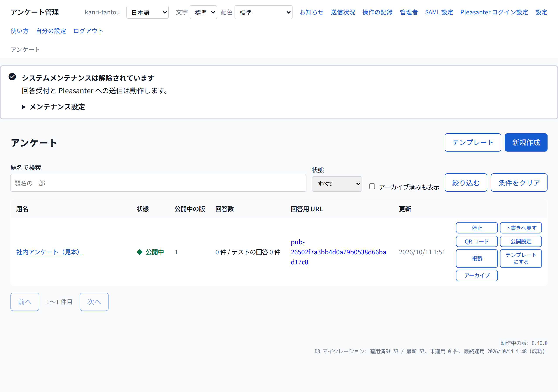
Task: Stop the survey with 停止 button
Action: [x=476, y=228]
